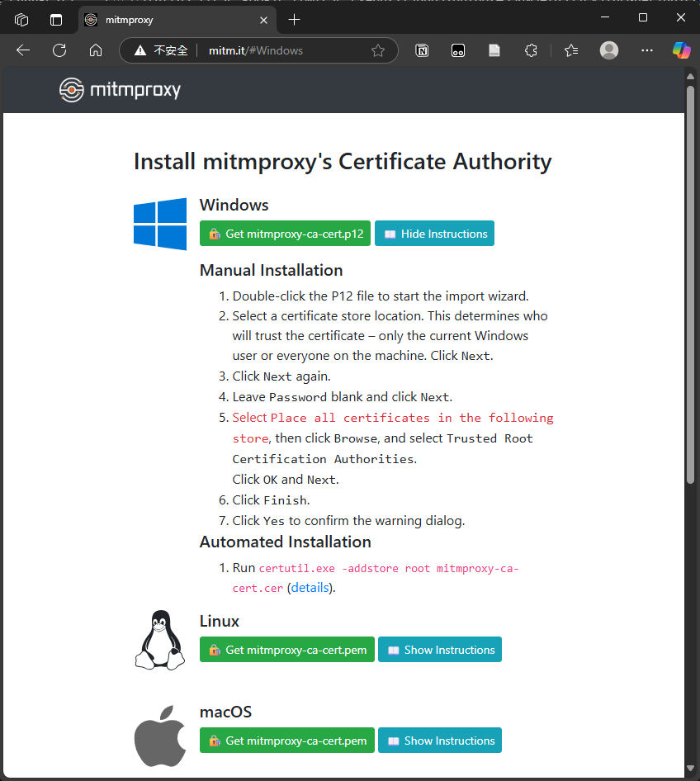The height and width of the screenshot is (781, 700).
Task: Open Copilot from the toolbar
Action: pyautogui.click(x=681, y=50)
